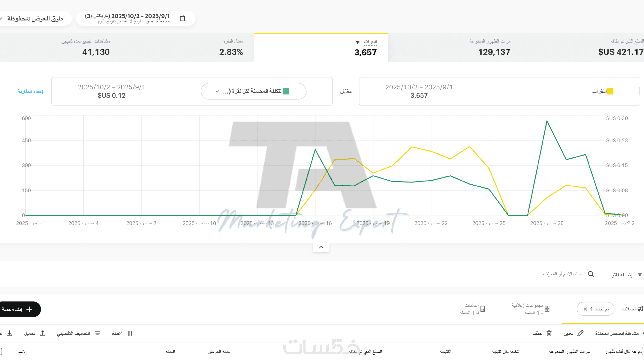This screenshot has width=644, height=362.
Task: Click the تحميل upload icon
Action: (43, 333)
